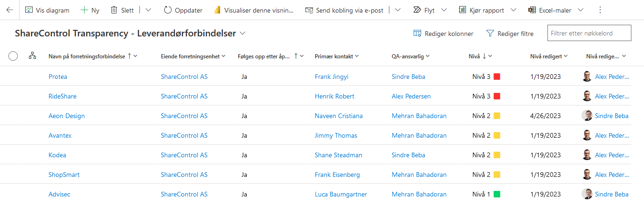Open the more commands overflow menu
The width and height of the screenshot is (644, 203).
click(x=600, y=10)
